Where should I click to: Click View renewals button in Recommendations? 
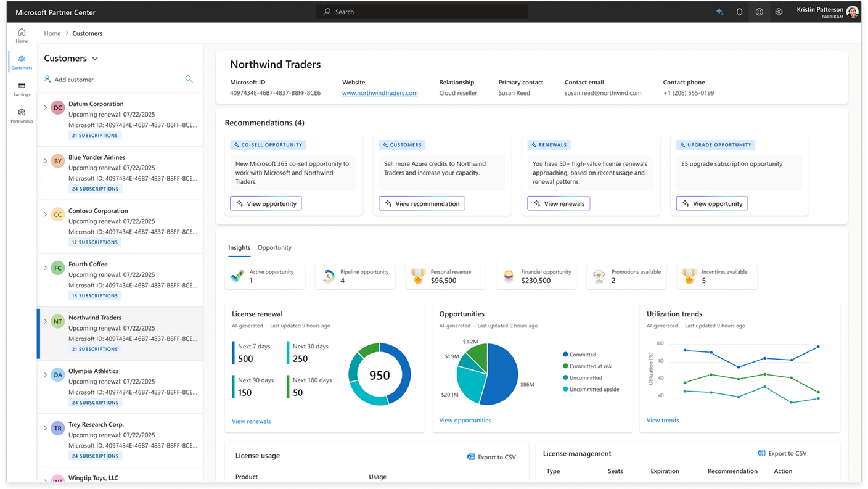(559, 203)
